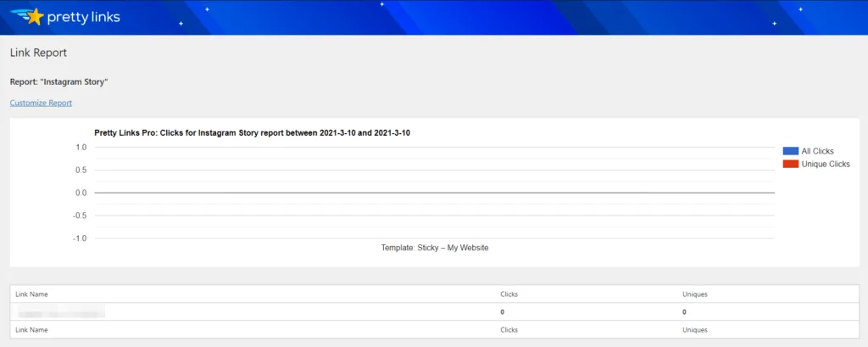The height and width of the screenshot is (347, 868).
Task: Click the -0.5 y-axis label
Action: pyautogui.click(x=80, y=215)
